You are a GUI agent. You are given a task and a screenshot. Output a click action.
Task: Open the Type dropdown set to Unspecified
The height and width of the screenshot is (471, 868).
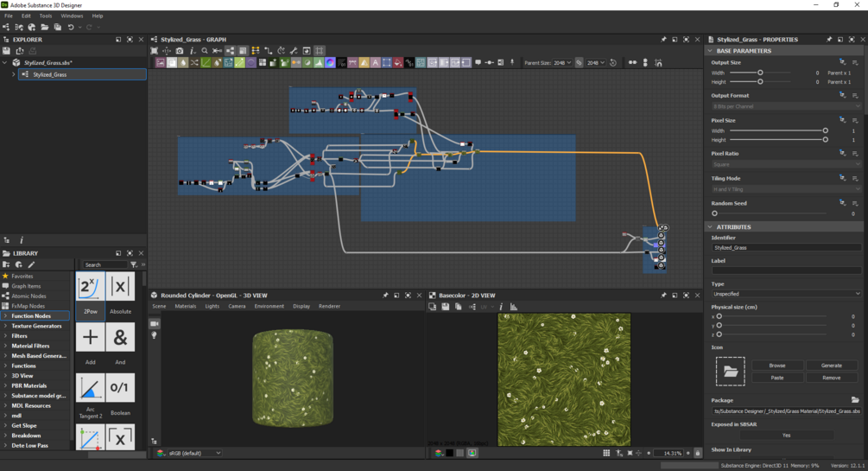(786, 294)
